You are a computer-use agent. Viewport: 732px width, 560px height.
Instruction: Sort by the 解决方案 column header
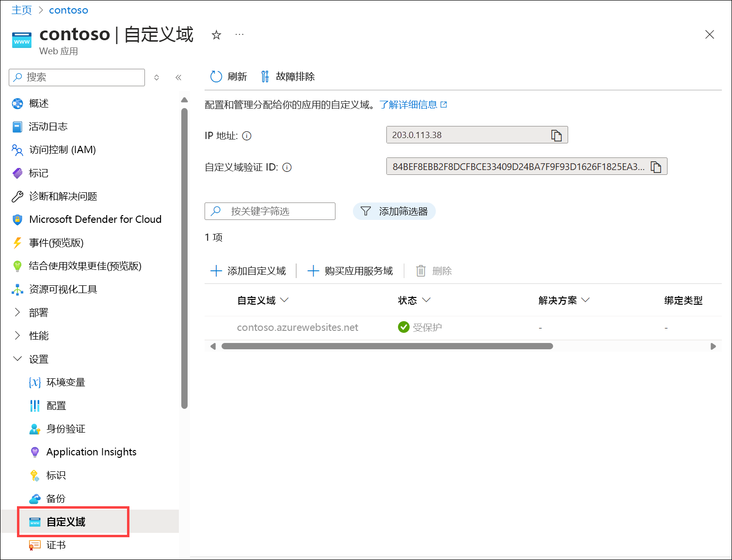(564, 300)
